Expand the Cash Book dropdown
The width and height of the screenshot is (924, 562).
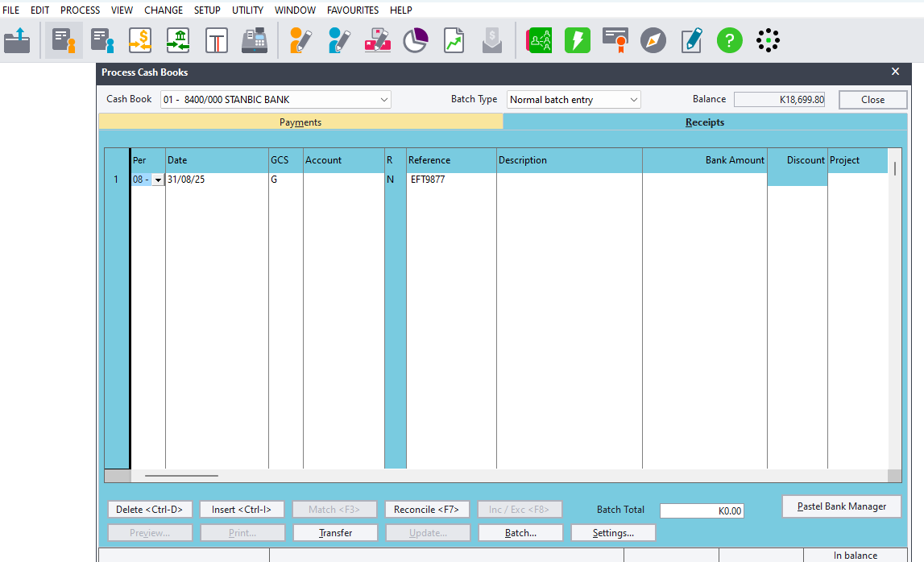click(383, 100)
